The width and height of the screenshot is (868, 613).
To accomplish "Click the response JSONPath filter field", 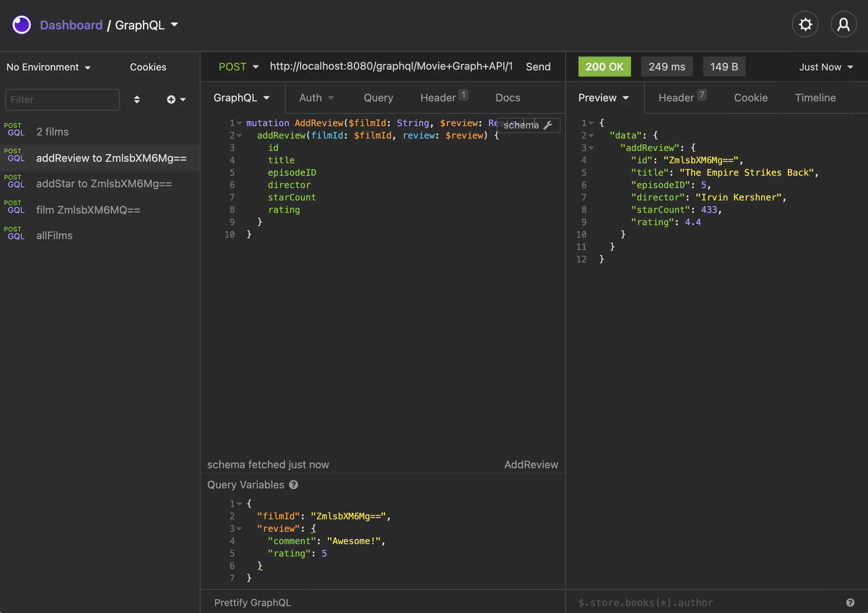I will [708, 603].
